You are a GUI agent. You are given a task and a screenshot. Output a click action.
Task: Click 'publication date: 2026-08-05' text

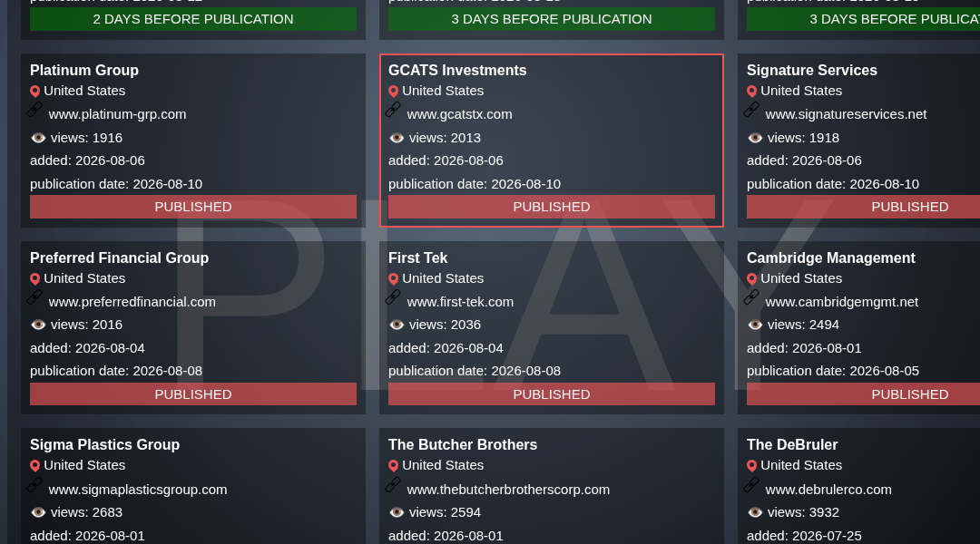click(x=833, y=371)
